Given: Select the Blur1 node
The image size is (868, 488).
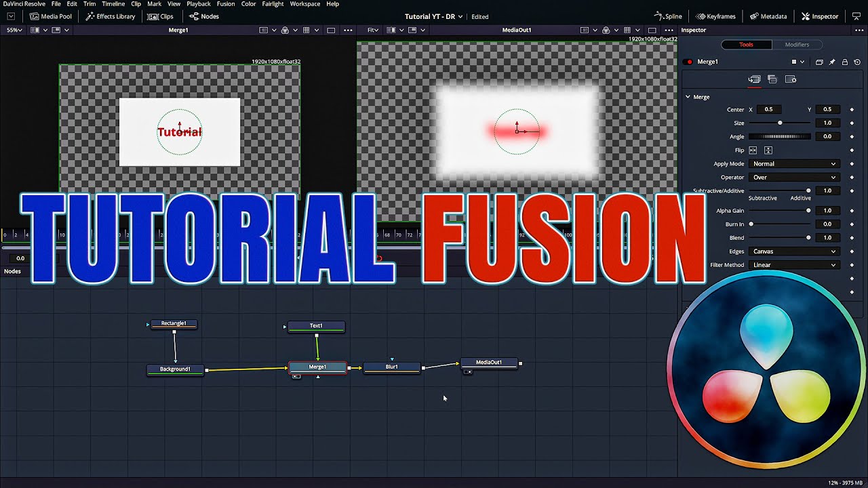Looking at the screenshot, I should pyautogui.click(x=391, y=367).
